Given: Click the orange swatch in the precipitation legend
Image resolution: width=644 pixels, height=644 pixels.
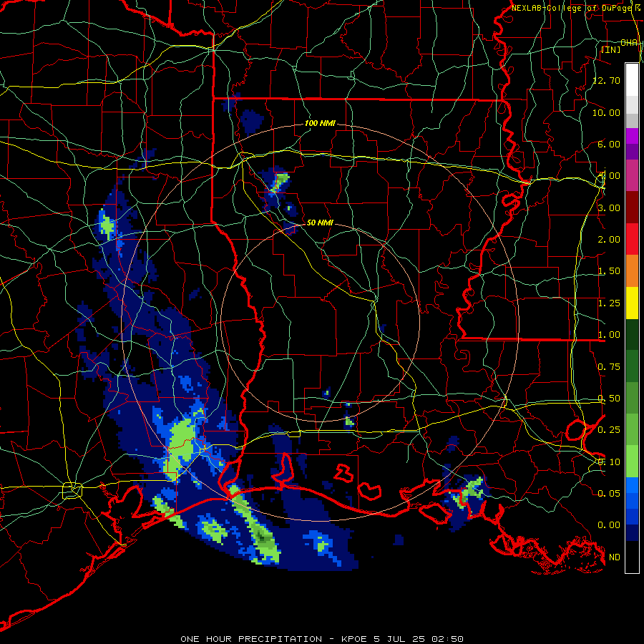Looking at the screenshot, I should pos(632,271).
